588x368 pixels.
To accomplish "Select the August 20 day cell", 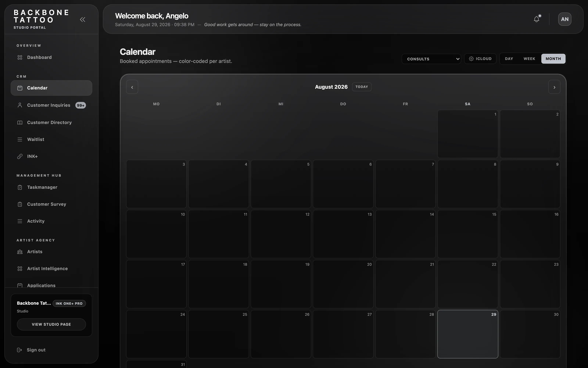I will (x=343, y=284).
